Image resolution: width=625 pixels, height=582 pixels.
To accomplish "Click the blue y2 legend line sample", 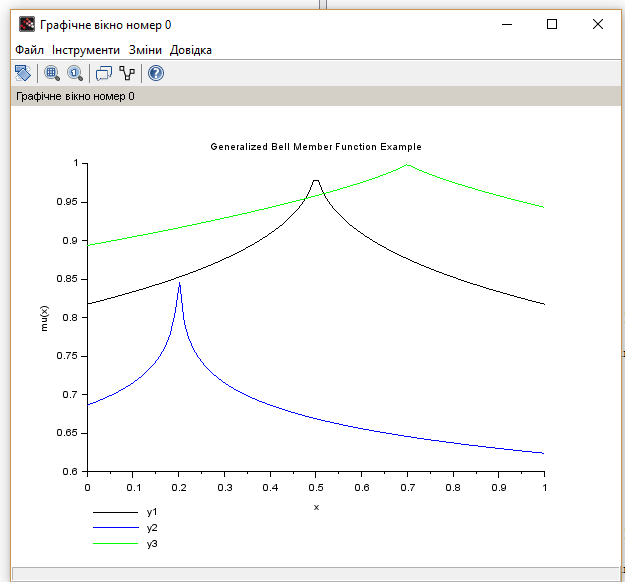I will click(x=116, y=528).
